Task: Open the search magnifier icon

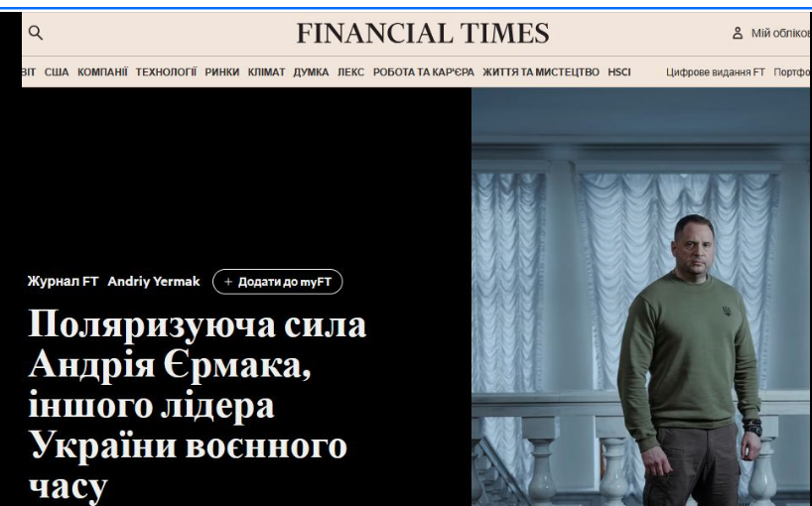Action: [35, 33]
